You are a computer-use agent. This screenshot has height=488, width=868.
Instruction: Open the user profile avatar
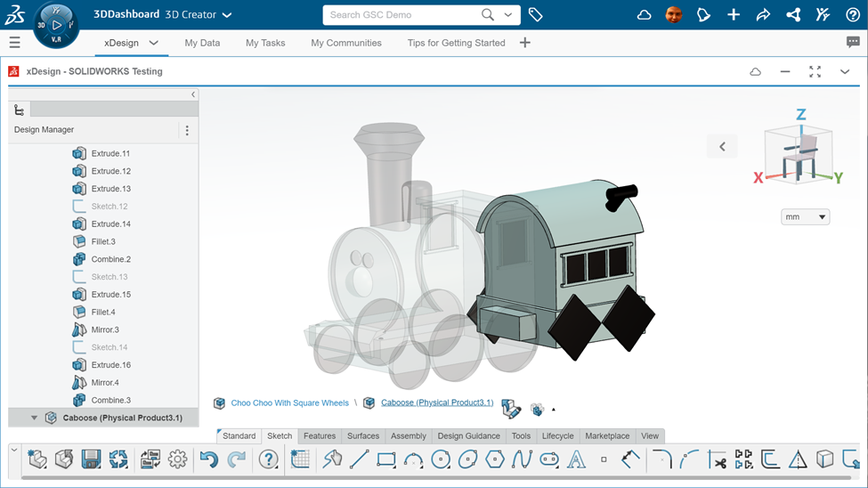click(674, 15)
